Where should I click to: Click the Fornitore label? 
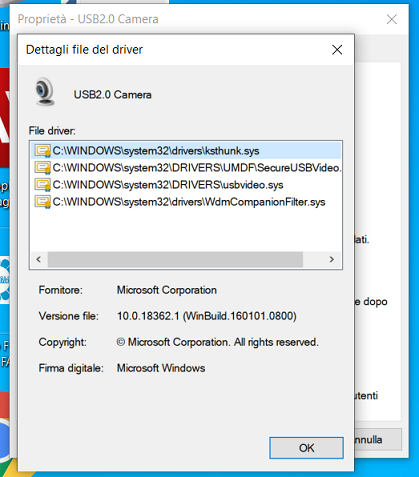pos(61,290)
